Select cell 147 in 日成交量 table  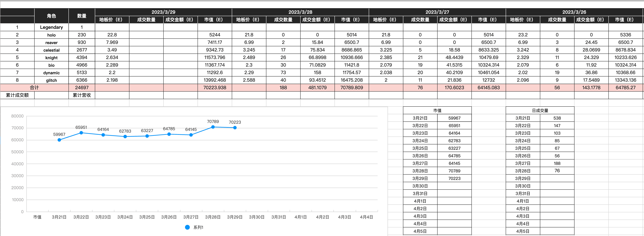[557, 126]
